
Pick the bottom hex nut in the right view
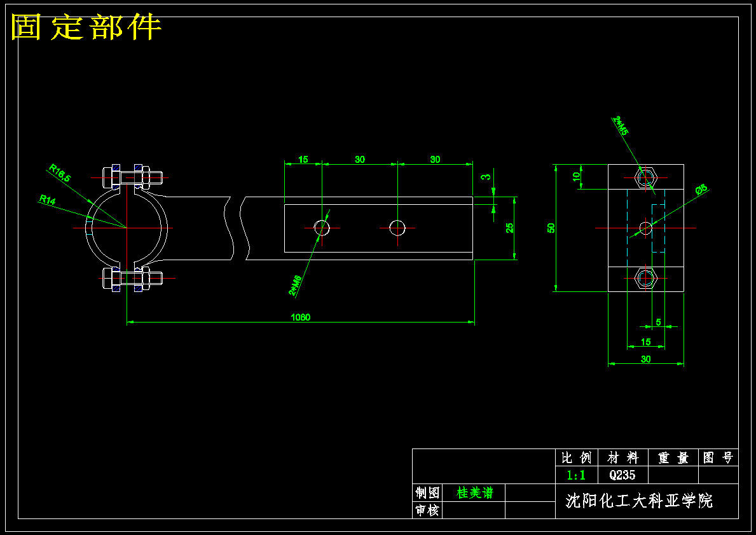pyautogui.click(x=645, y=279)
